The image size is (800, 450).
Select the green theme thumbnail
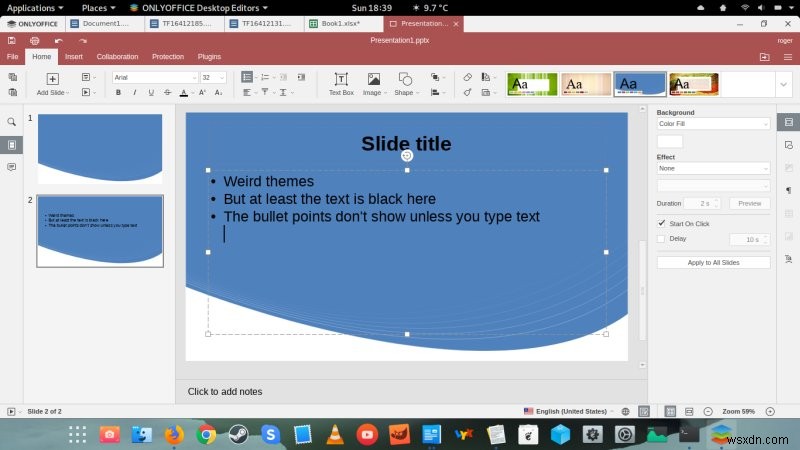(x=532, y=84)
